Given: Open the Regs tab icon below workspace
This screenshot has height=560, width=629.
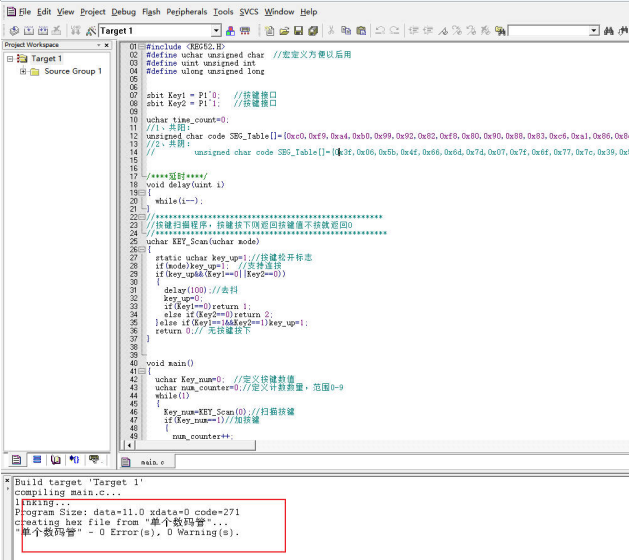Looking at the screenshot, I should pyautogui.click(x=36, y=460).
